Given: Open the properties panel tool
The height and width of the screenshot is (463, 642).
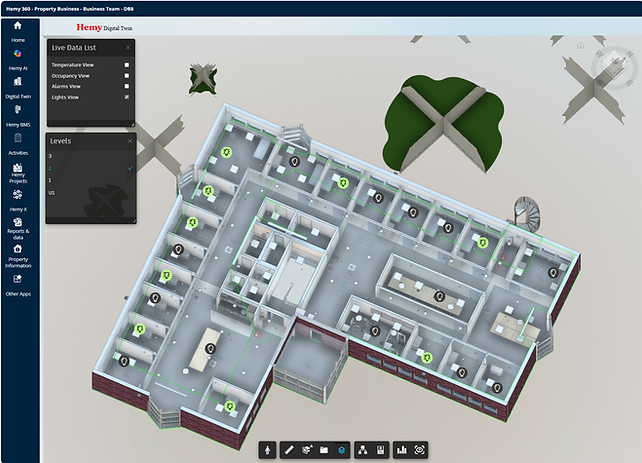Looking at the screenshot, I should tap(380, 450).
